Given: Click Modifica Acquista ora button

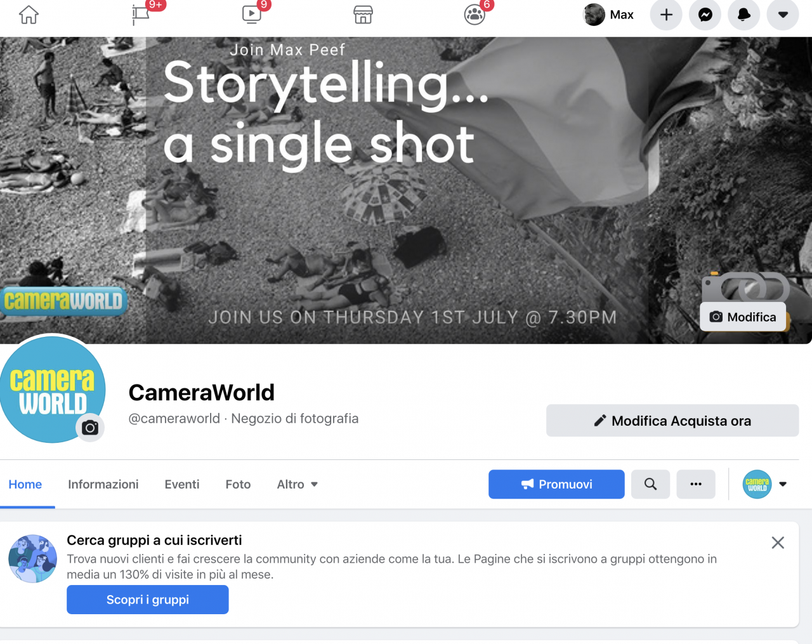Looking at the screenshot, I should (672, 421).
